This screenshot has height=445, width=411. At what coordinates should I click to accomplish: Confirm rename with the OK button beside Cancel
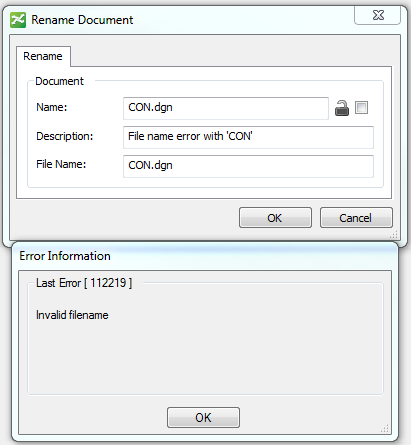pyautogui.click(x=275, y=218)
